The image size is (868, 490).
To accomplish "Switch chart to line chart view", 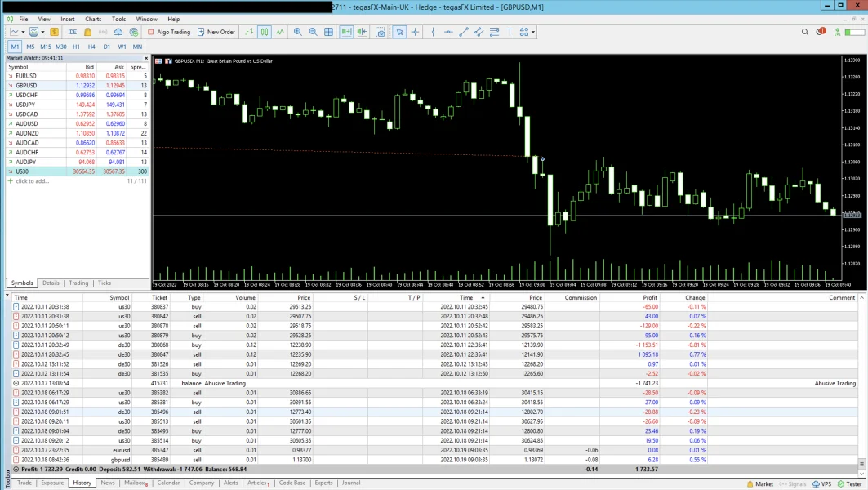I will coord(280,32).
